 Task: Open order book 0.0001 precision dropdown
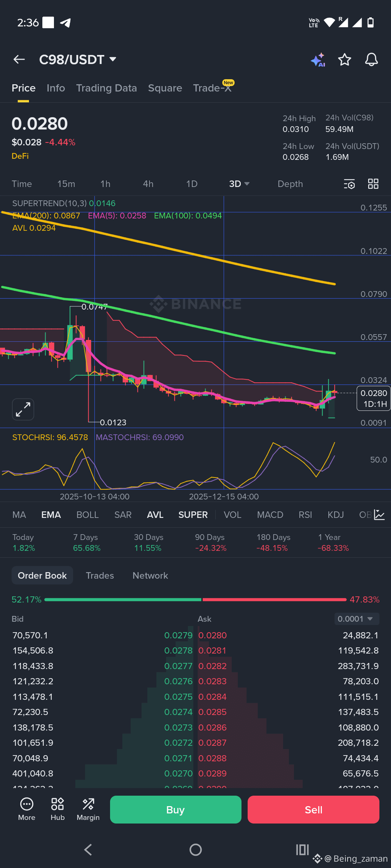click(x=357, y=619)
